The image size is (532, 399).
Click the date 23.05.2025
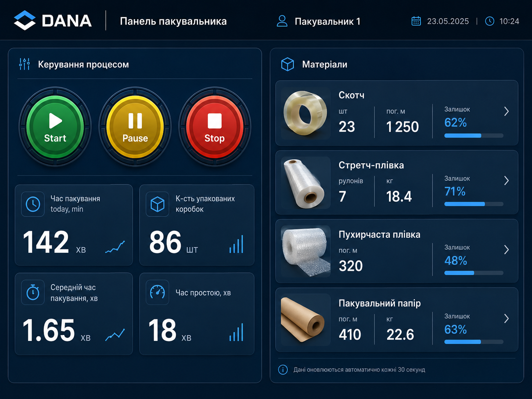(448, 21)
